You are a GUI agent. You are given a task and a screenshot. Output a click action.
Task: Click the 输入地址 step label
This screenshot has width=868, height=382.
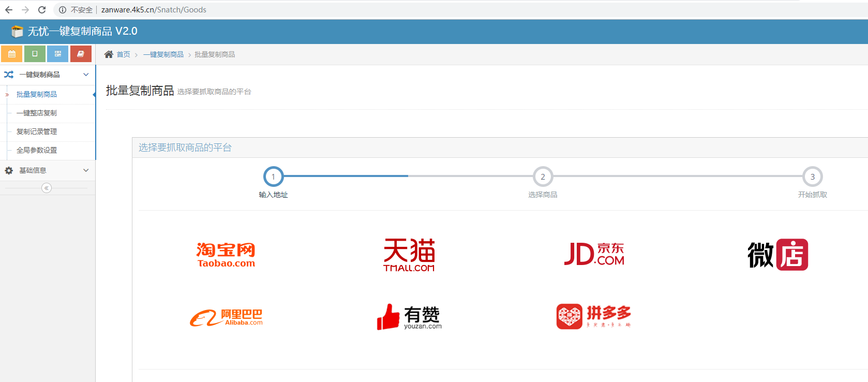pyautogui.click(x=273, y=195)
